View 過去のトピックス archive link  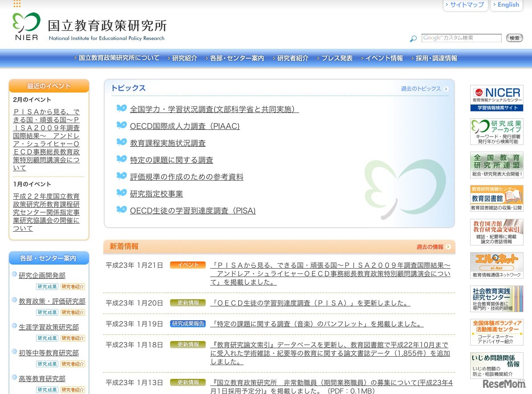click(x=421, y=88)
